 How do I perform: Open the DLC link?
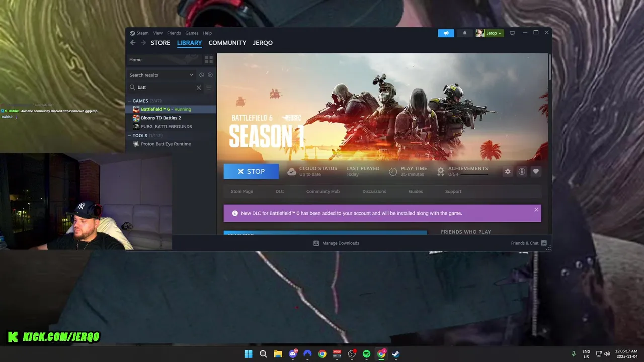(280, 191)
